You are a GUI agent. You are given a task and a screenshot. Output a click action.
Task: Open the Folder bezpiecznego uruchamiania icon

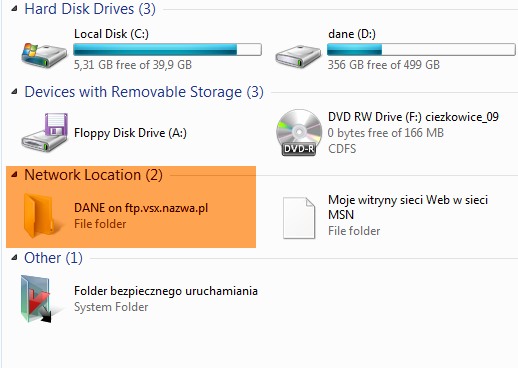(36, 299)
